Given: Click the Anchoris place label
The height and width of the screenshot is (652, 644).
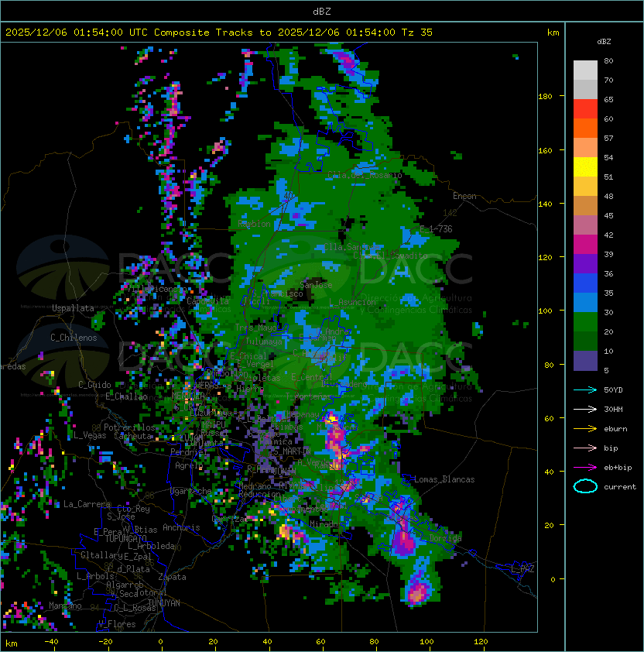Looking at the screenshot, I should 181,527.
